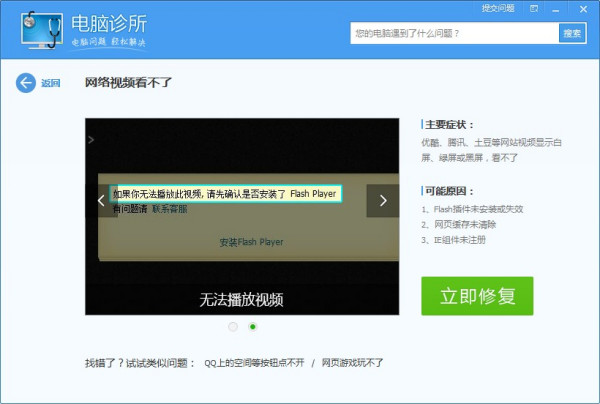Click the highlighted Flash Player notice text
The image size is (600, 404).
click(x=225, y=194)
